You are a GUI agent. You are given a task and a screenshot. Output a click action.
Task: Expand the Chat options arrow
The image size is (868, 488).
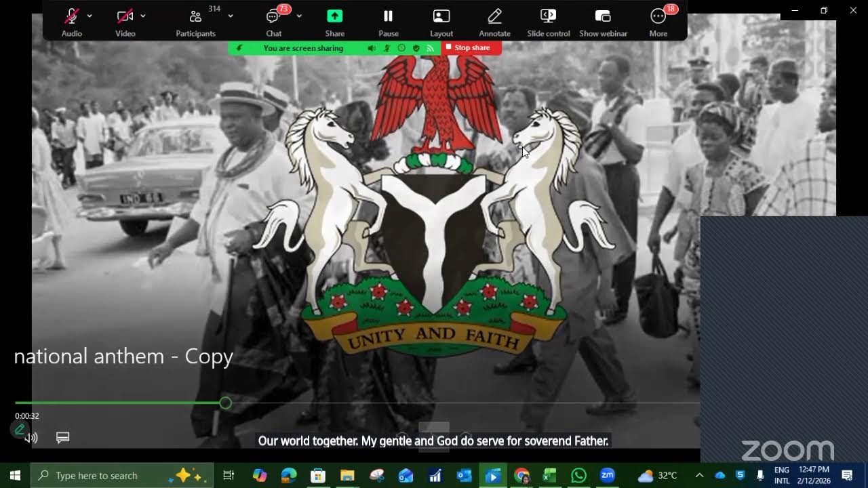coord(299,16)
